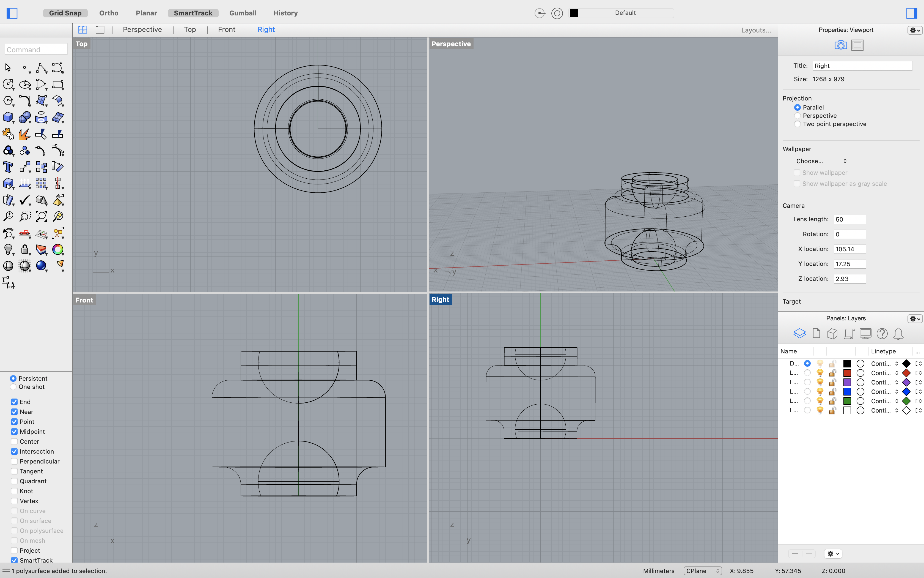The height and width of the screenshot is (578, 924).
Task: Toggle the left sidebar visibility
Action: tap(12, 13)
